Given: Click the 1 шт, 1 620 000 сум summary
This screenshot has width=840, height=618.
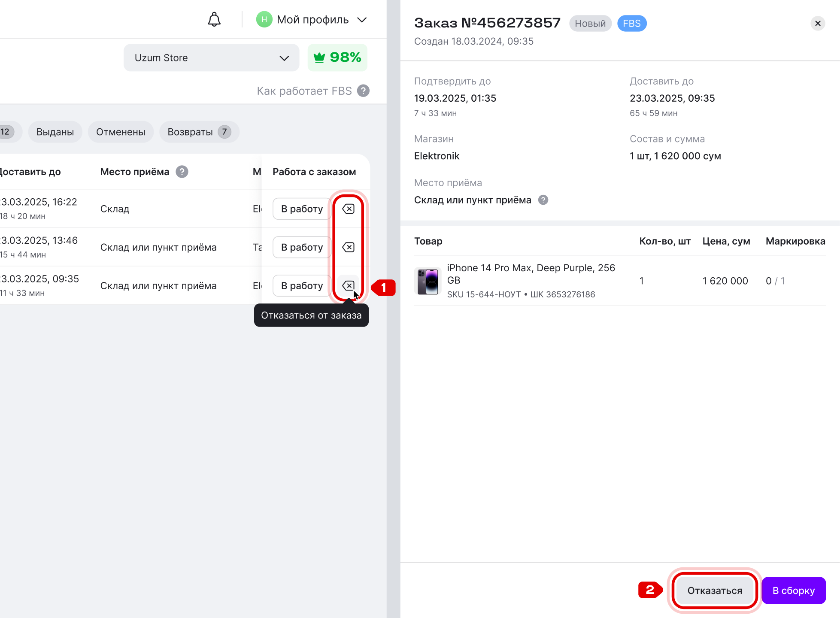Looking at the screenshot, I should point(675,156).
